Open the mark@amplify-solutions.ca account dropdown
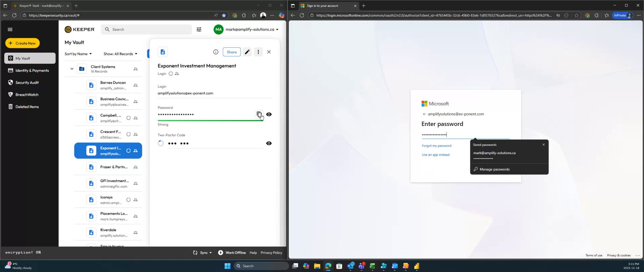The width and height of the screenshot is (644, 272). click(246, 30)
